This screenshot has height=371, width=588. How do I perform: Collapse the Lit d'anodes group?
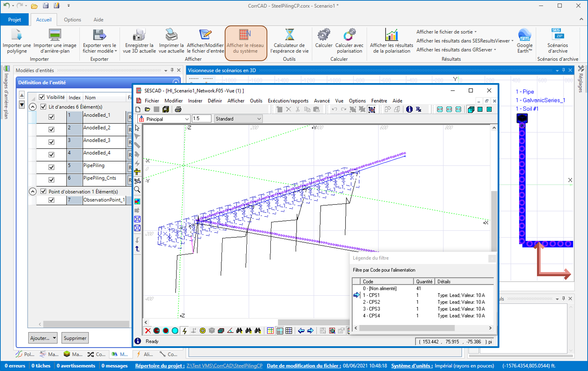(32, 107)
